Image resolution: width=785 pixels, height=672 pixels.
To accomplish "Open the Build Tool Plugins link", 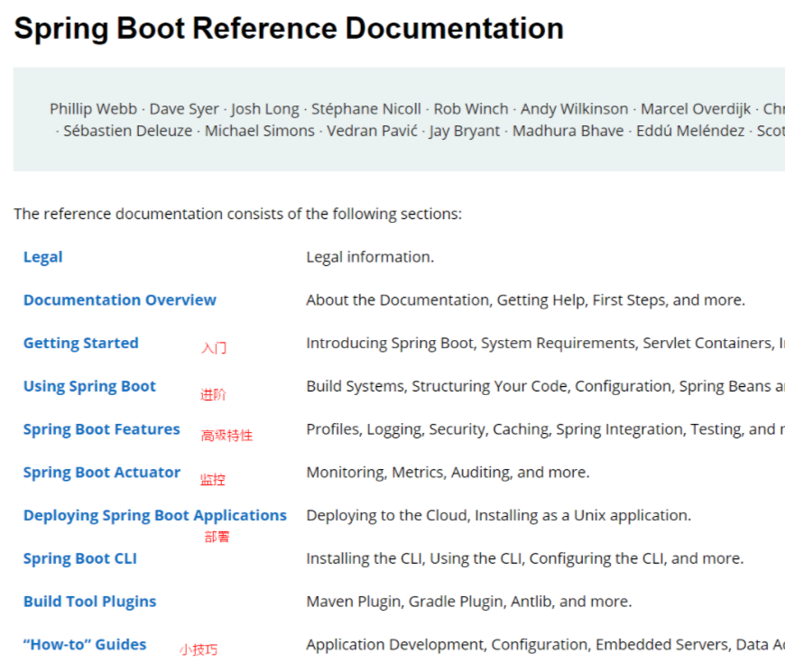I will click(90, 602).
